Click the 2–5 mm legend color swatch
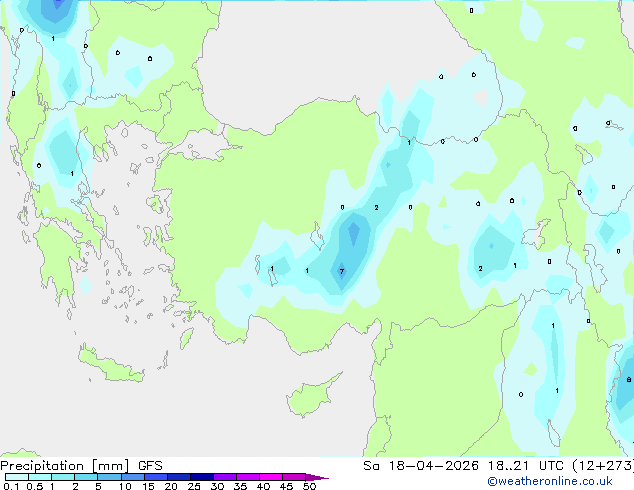 [86, 477]
